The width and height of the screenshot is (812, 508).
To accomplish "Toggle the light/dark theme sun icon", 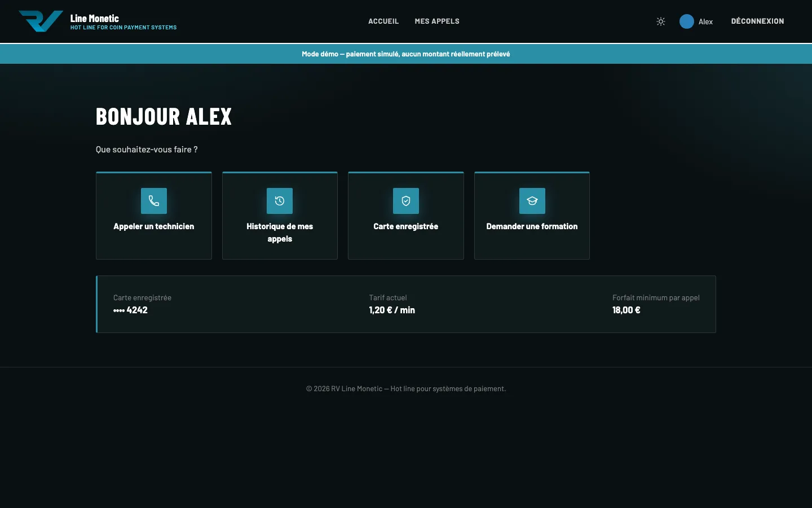I will pos(661,21).
